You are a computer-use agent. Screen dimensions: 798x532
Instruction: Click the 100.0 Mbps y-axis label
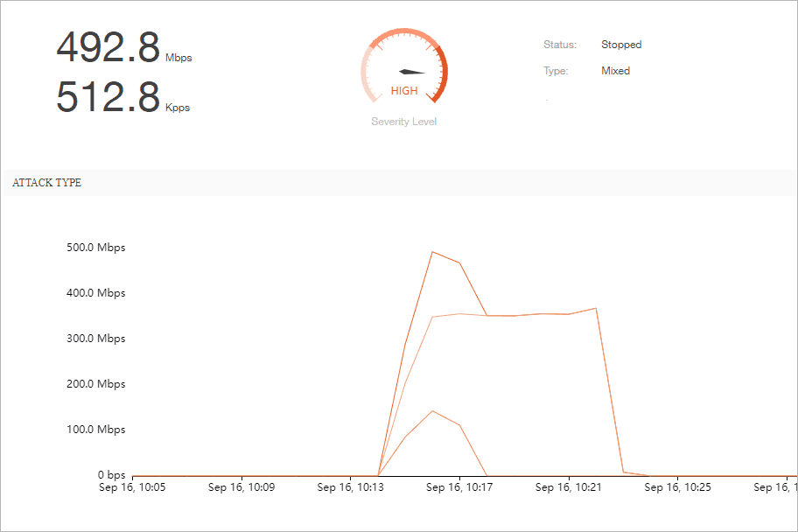coord(95,430)
